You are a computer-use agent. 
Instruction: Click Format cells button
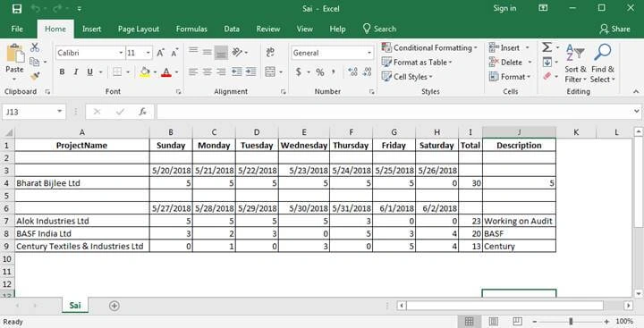[x=510, y=76]
